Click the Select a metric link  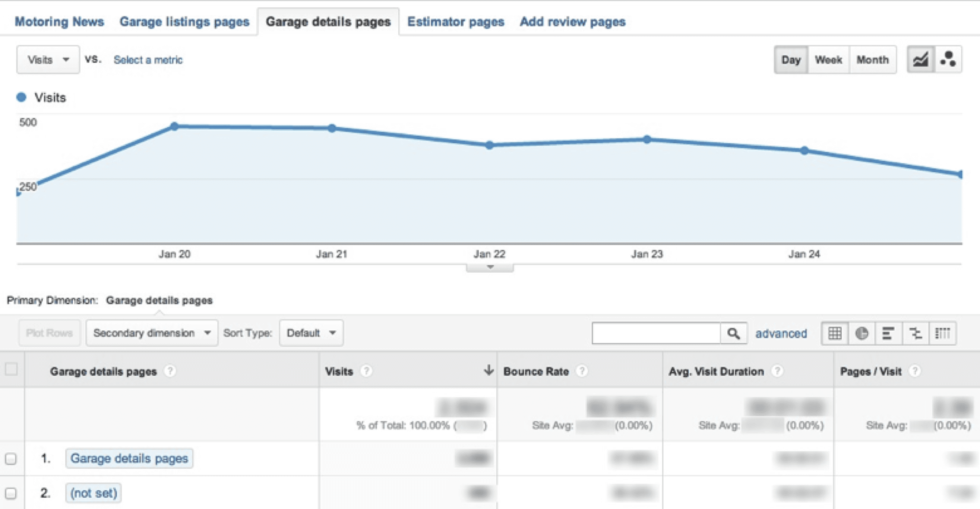pyautogui.click(x=148, y=60)
